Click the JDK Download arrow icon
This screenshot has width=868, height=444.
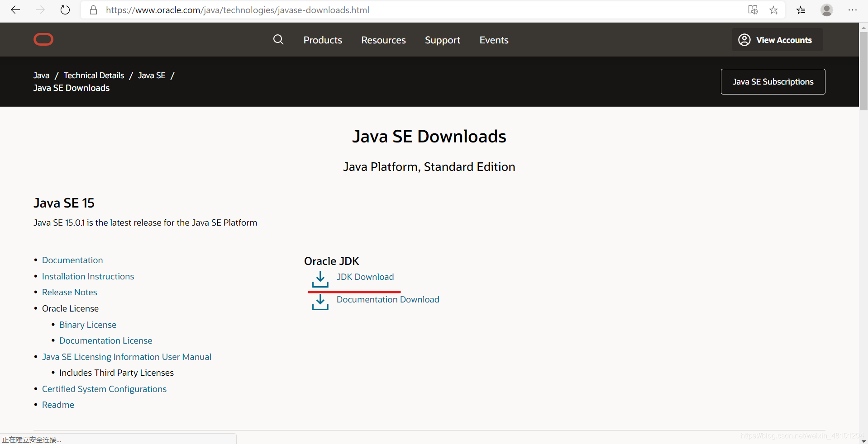pyautogui.click(x=320, y=279)
